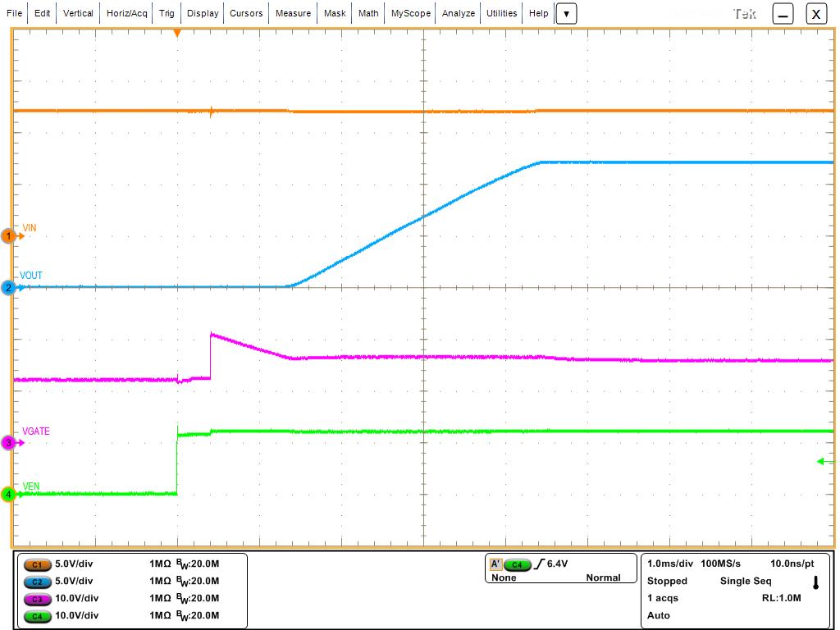The width and height of the screenshot is (840, 630).
Task: Toggle the C2 channel badge
Action: 37,582
